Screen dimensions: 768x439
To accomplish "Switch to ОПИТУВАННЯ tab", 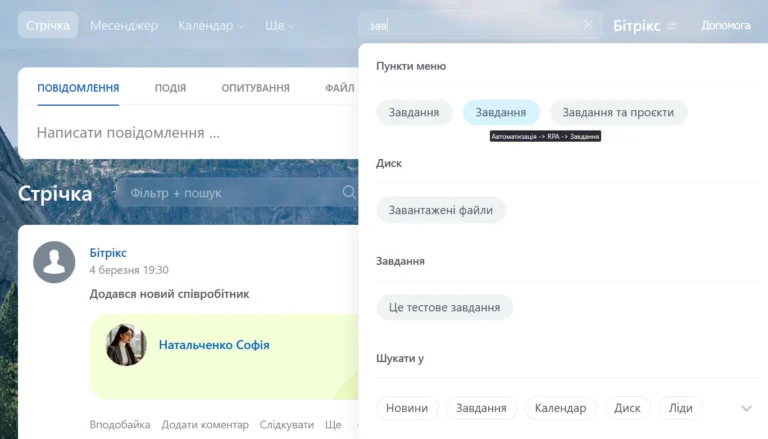I will (x=255, y=88).
